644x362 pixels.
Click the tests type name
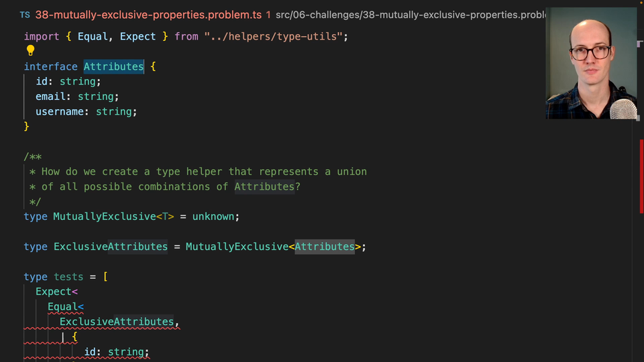(68, 277)
